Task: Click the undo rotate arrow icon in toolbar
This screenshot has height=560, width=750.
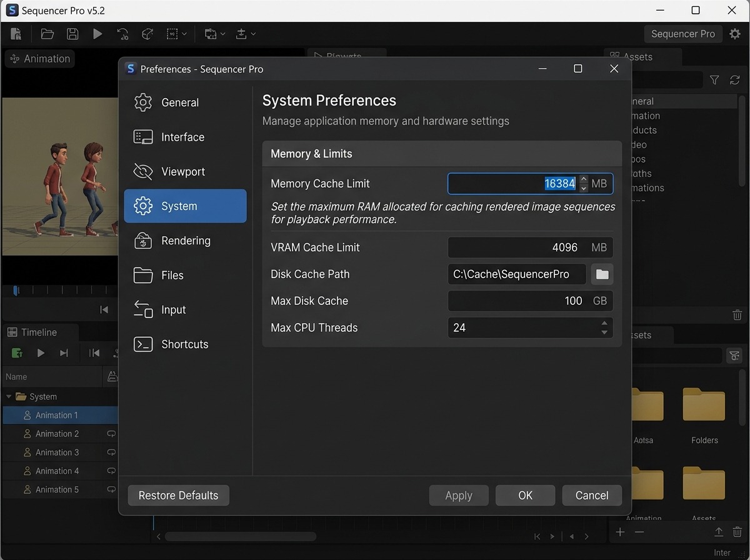Action: [x=122, y=34]
